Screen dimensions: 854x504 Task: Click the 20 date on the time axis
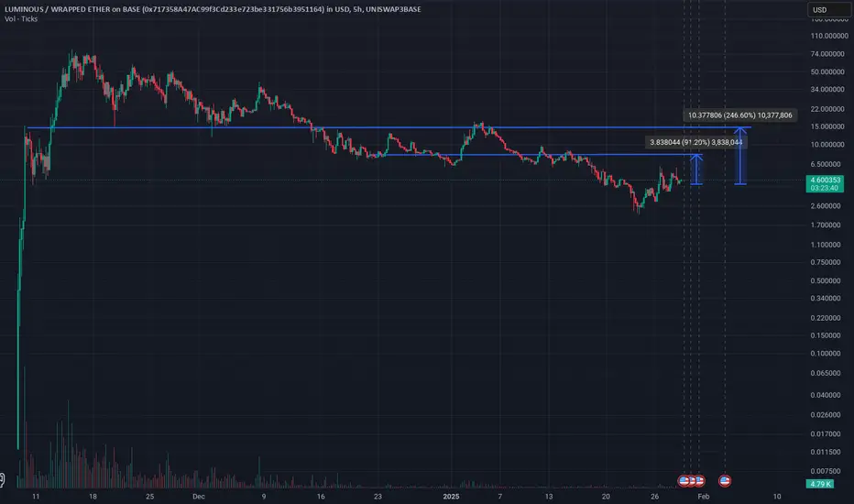coord(606,497)
